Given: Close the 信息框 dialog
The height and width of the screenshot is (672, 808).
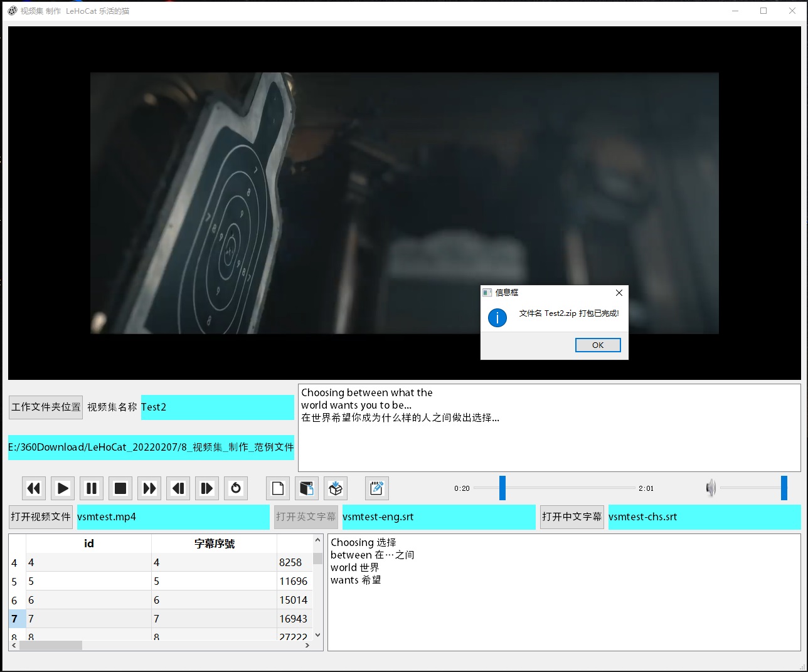Looking at the screenshot, I should point(619,293).
